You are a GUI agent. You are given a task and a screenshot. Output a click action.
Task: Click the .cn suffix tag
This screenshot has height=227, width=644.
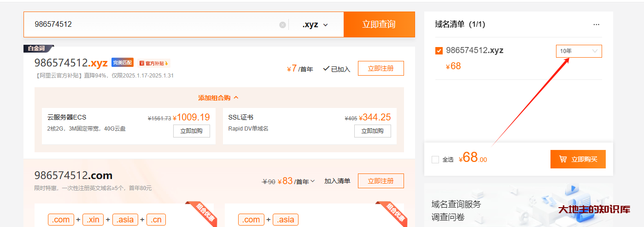156,220
